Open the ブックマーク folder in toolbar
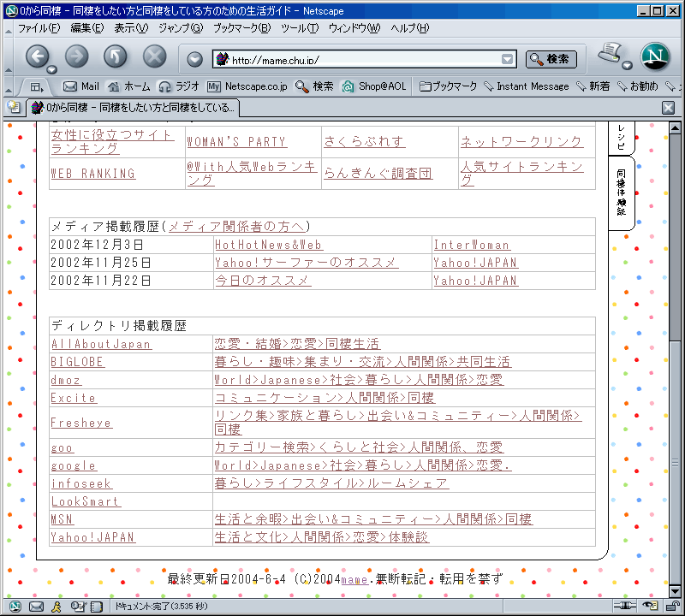This screenshot has height=616, width=685. [x=448, y=86]
